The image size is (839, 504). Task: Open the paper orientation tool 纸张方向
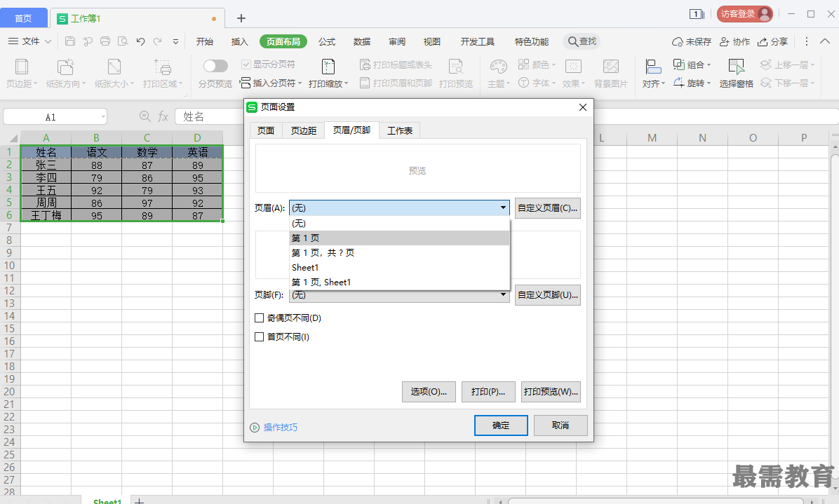66,73
